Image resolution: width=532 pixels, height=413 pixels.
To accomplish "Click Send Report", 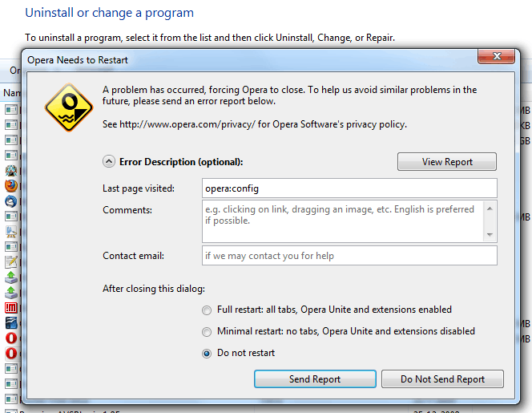I will pos(315,379).
